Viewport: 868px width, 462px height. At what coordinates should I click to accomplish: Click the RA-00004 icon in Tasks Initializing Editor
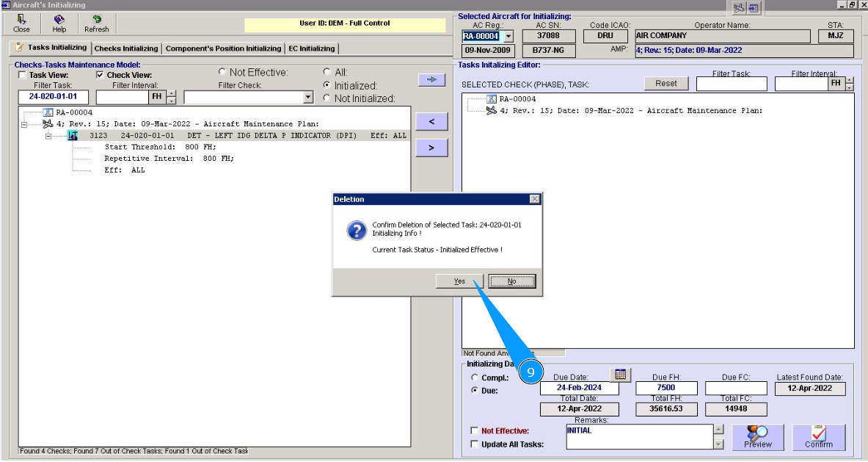491,99
